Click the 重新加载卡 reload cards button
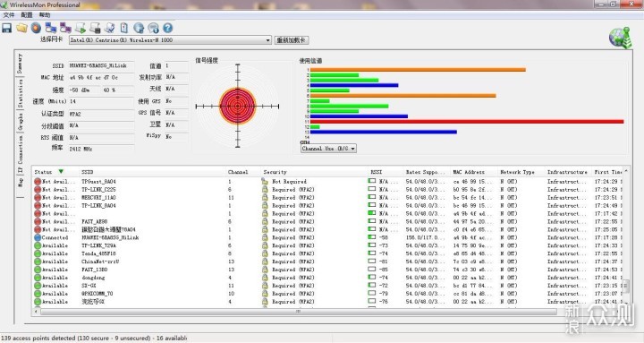 (292, 40)
